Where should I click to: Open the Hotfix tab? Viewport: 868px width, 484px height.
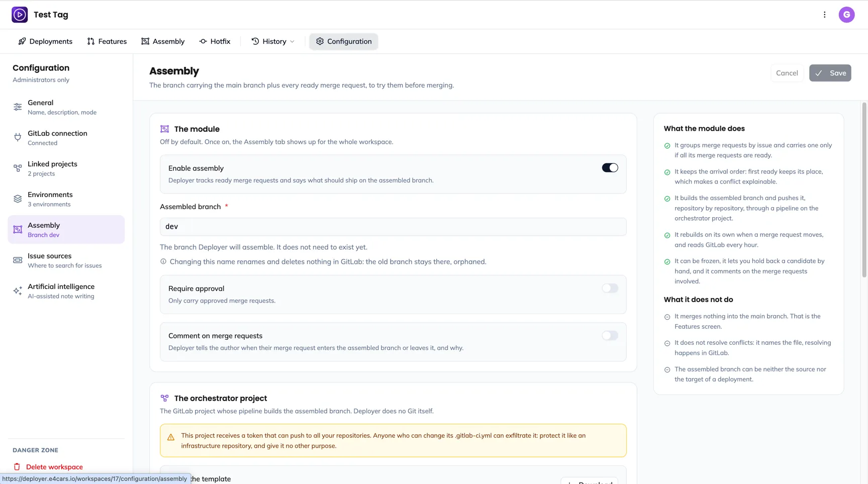click(215, 41)
